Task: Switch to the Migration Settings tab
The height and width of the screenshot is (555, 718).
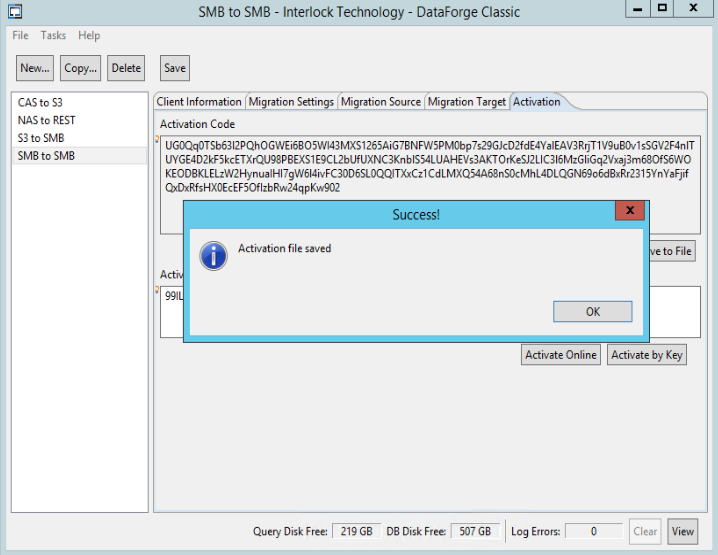Action: (x=291, y=102)
